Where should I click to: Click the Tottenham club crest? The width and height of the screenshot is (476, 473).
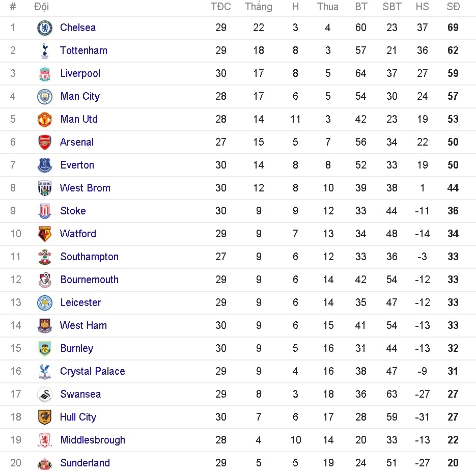pos(44,50)
